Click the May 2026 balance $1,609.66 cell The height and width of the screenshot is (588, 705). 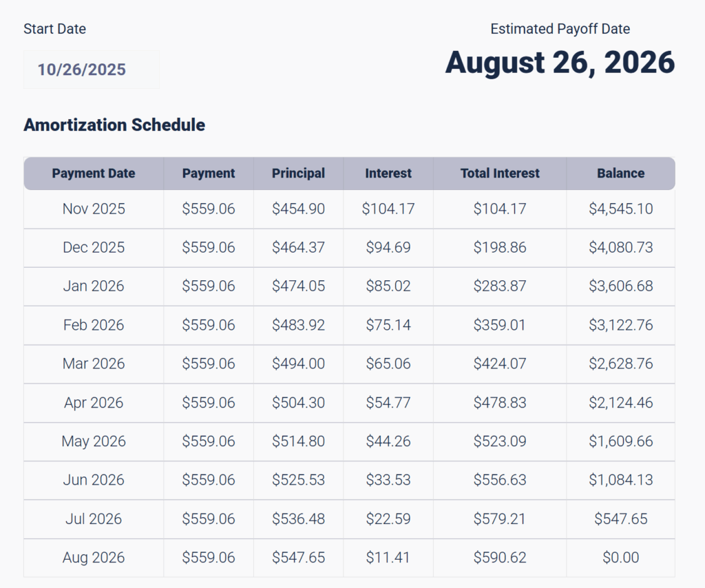point(620,441)
